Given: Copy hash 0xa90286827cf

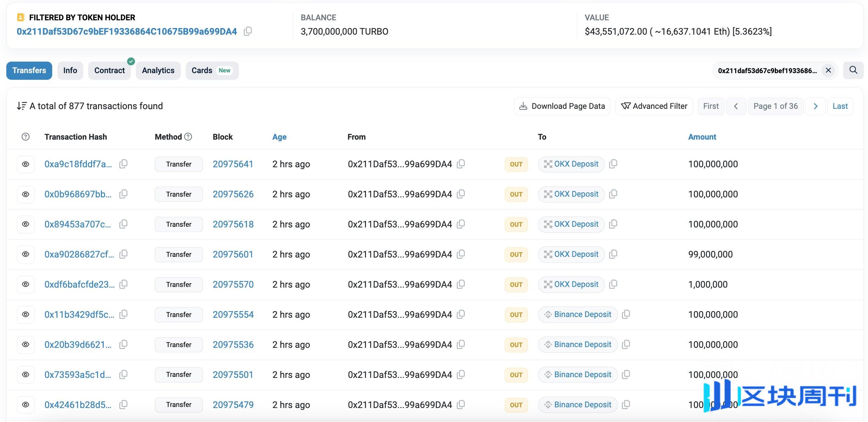Looking at the screenshot, I should (123, 254).
